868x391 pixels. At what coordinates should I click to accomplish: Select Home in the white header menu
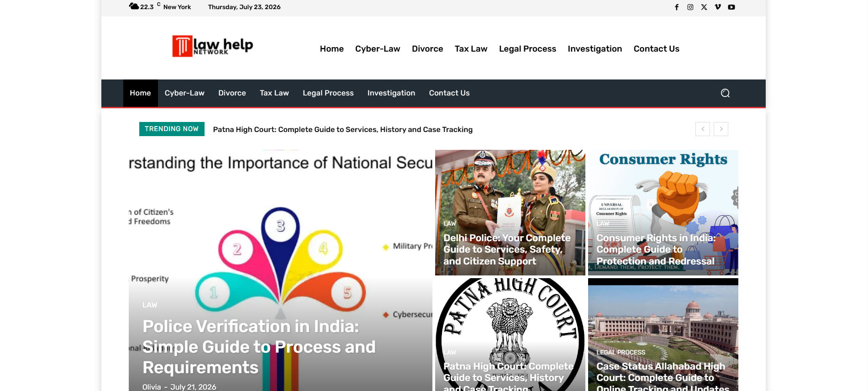[331, 49]
